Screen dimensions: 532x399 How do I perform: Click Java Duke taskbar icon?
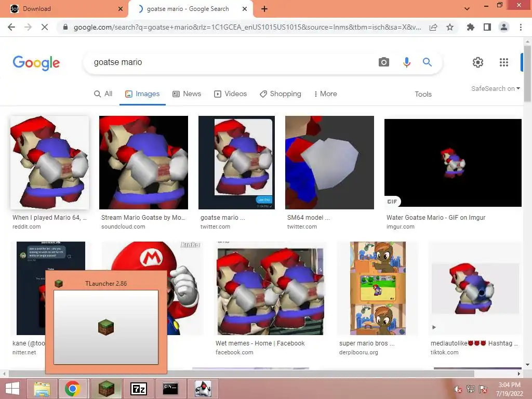(x=203, y=389)
